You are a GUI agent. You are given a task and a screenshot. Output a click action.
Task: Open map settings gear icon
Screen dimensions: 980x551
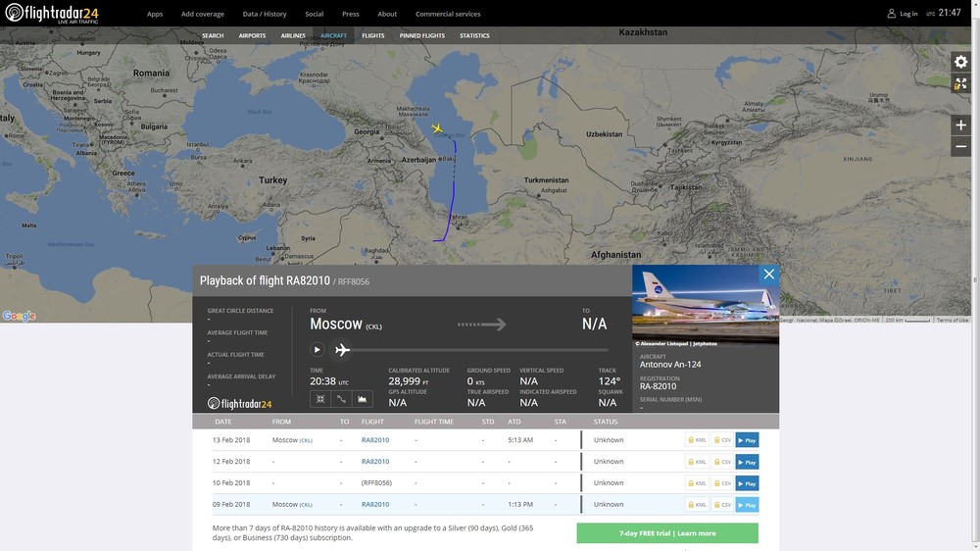click(x=960, y=62)
